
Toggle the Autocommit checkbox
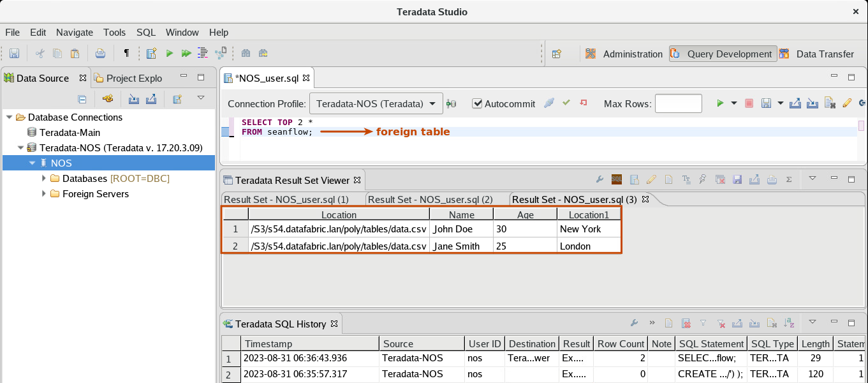[x=477, y=103]
